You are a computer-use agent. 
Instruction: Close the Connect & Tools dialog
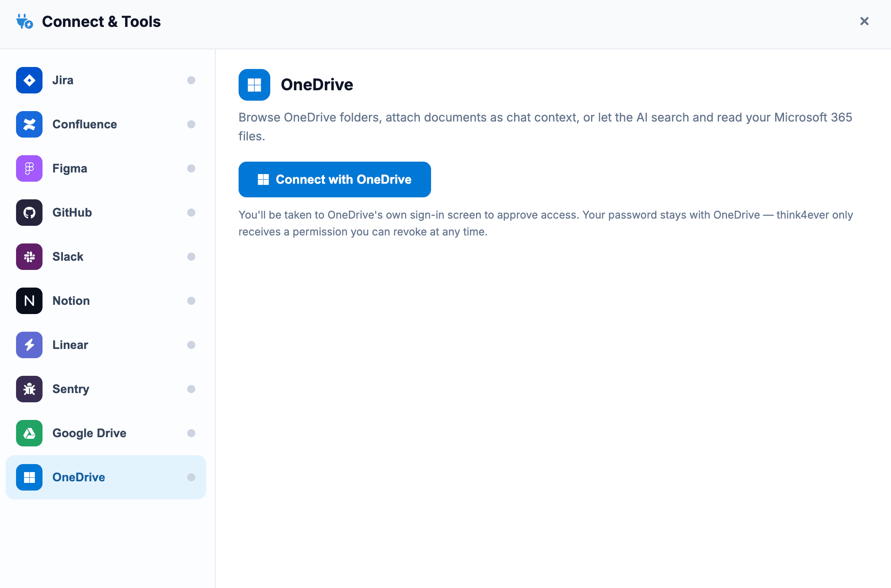point(864,21)
